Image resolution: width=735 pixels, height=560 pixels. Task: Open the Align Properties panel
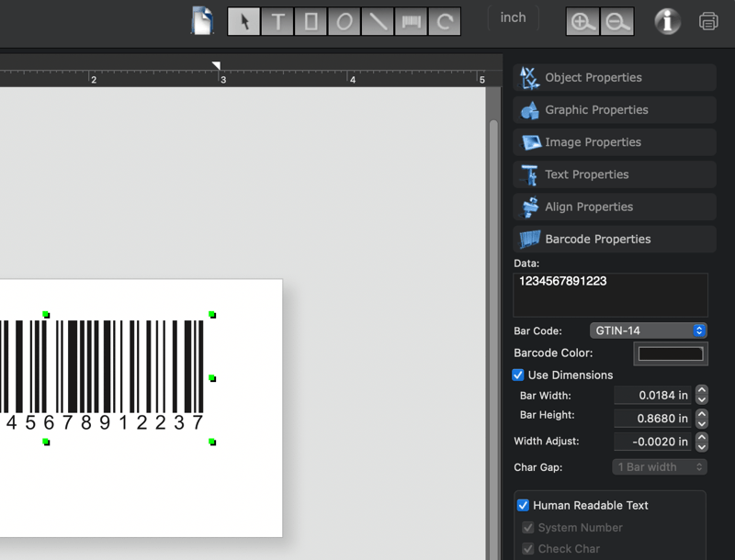pyautogui.click(x=613, y=207)
